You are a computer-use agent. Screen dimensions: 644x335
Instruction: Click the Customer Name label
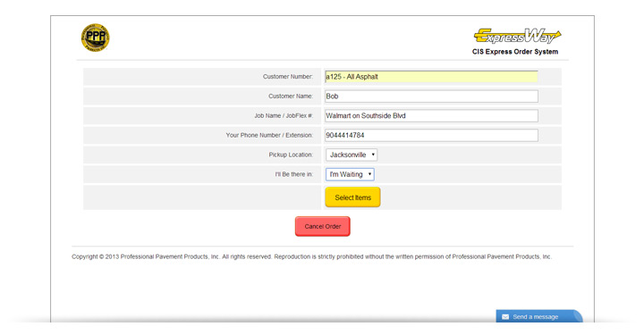point(291,96)
